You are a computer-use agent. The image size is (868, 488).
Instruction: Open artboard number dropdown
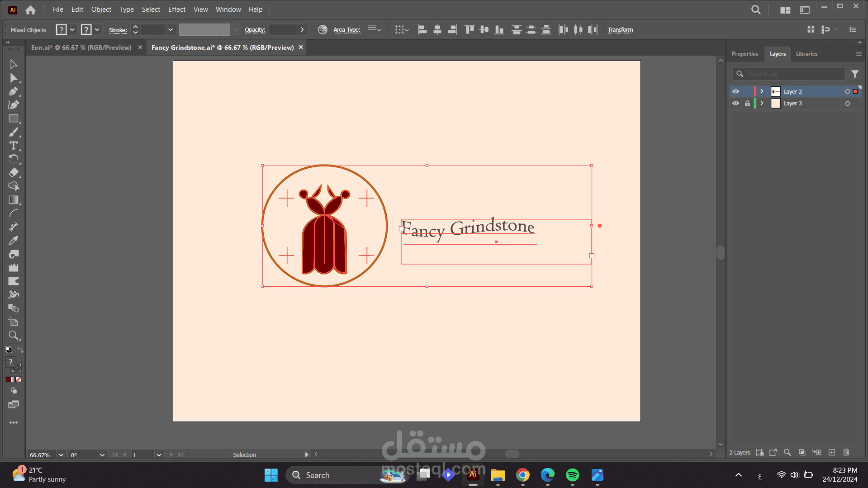pos(159,455)
